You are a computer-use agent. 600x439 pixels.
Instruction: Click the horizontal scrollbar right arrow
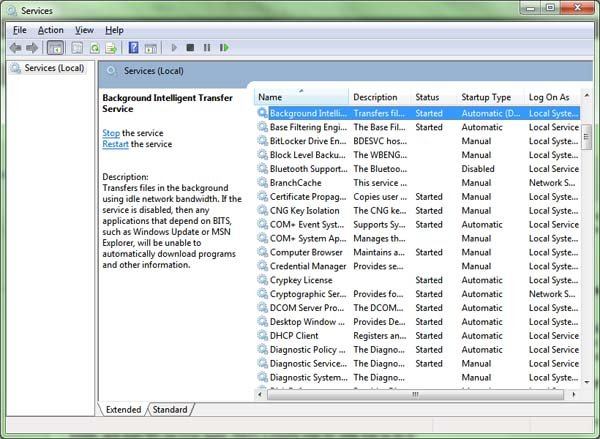point(574,394)
